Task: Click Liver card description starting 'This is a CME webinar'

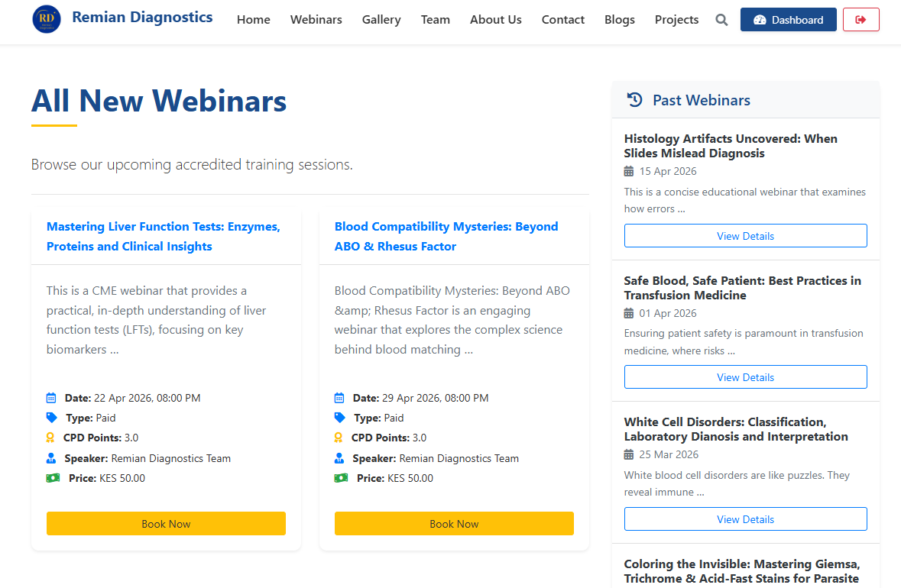Action: pyautogui.click(x=157, y=320)
